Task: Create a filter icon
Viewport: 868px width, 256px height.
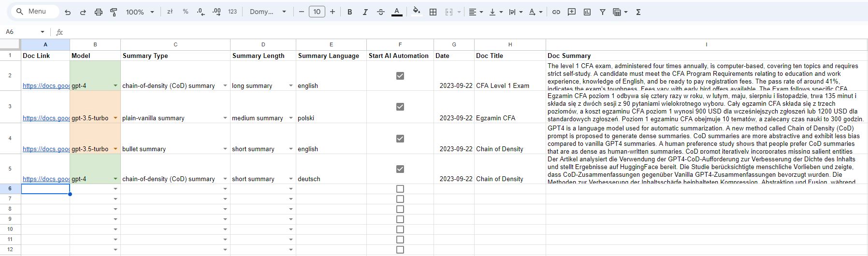Action: pos(603,12)
